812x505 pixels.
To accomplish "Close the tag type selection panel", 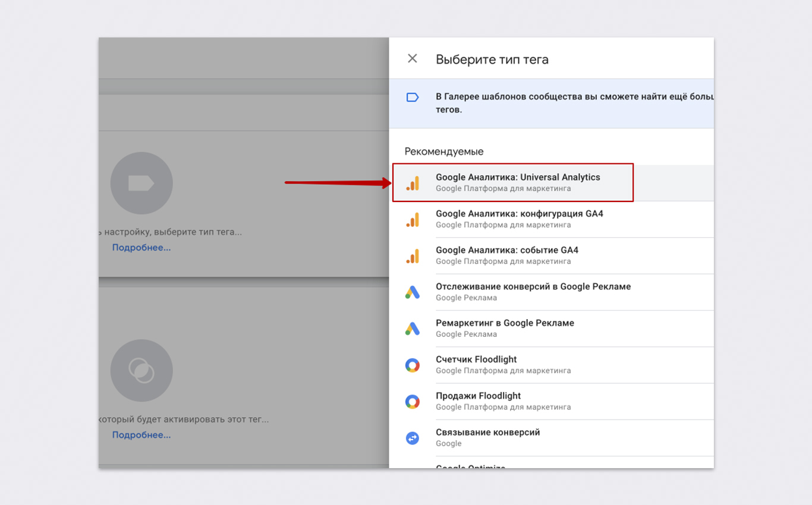I will [413, 59].
